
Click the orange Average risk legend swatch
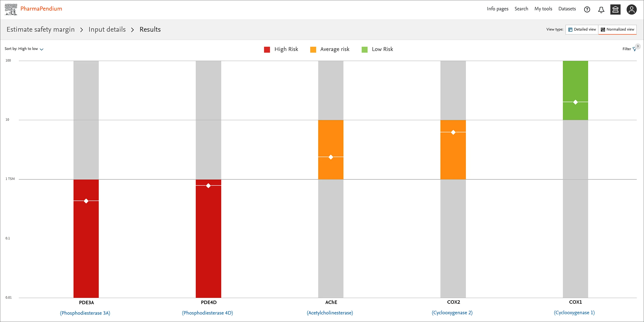point(313,50)
